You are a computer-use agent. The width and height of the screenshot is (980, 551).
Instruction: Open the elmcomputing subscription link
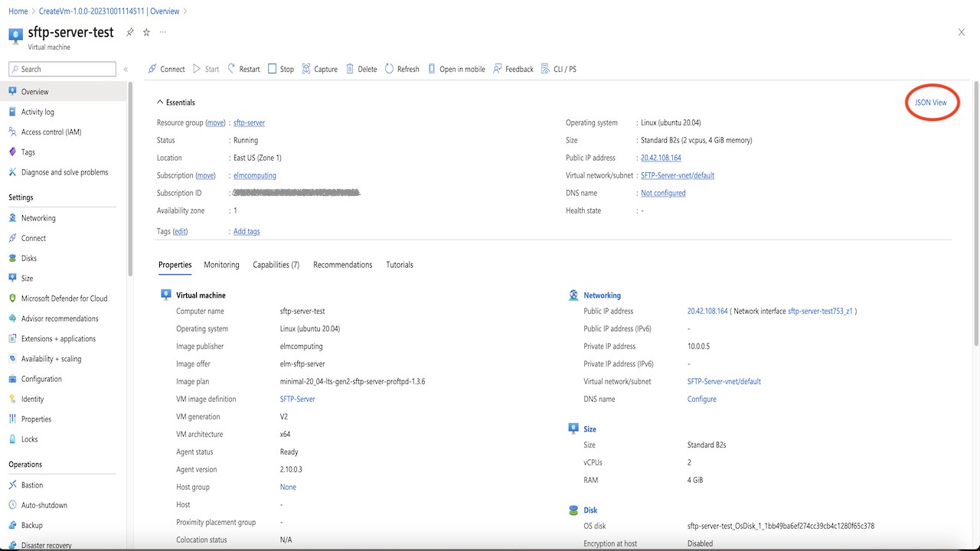255,175
